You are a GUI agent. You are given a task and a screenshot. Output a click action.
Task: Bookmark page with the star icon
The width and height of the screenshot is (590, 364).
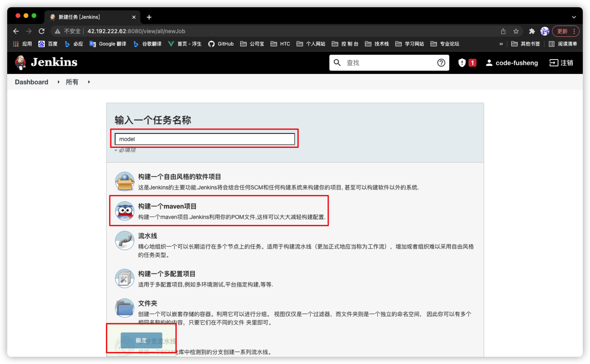pyautogui.click(x=516, y=31)
